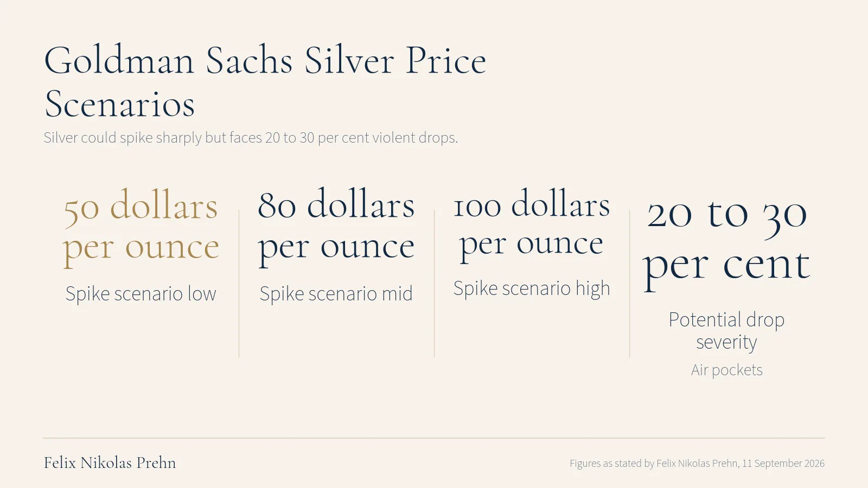868x488 pixels.
Task: Select the Spike scenario low label
Action: [141, 294]
